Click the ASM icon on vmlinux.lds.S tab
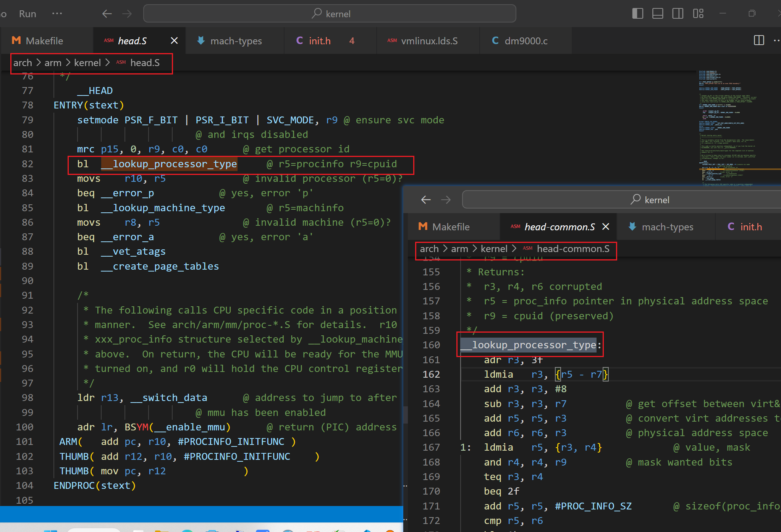781x532 pixels. 392,40
